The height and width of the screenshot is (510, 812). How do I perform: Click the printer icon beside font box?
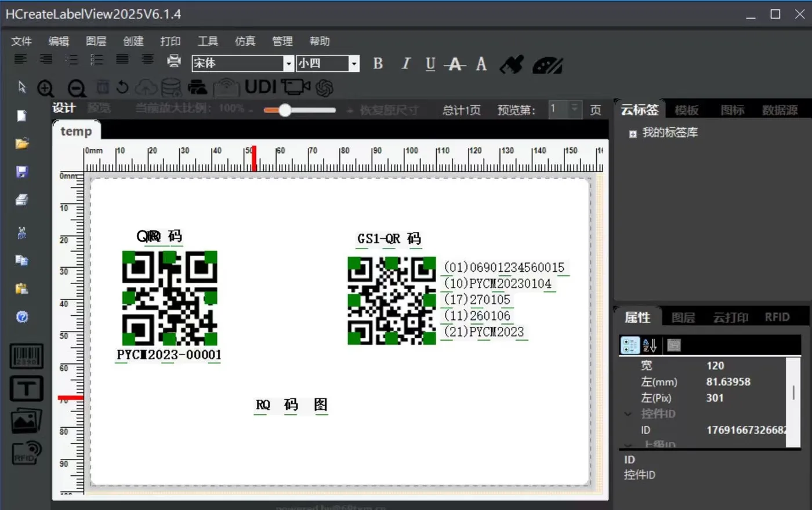click(x=173, y=60)
